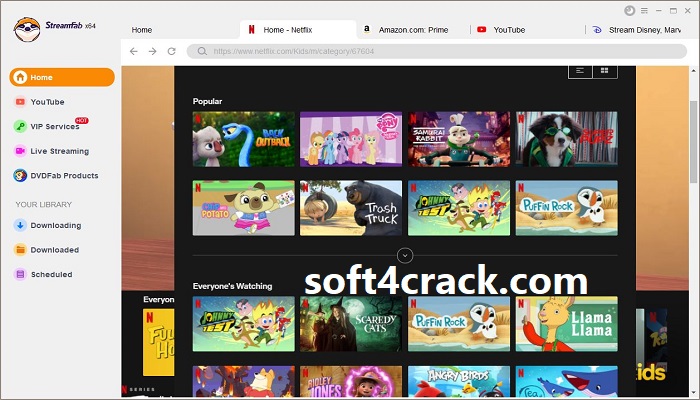Screen dimensions: 700x400
Task: Click the green VIP Services key icon
Action: (20, 126)
